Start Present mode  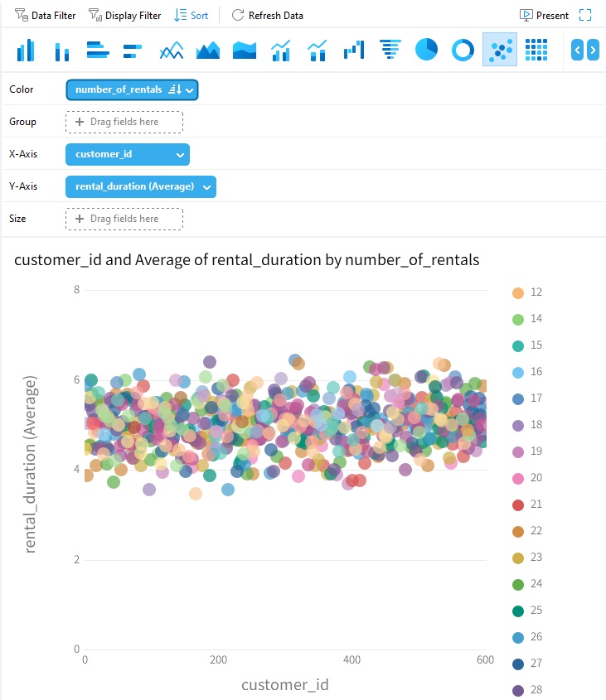click(x=544, y=16)
